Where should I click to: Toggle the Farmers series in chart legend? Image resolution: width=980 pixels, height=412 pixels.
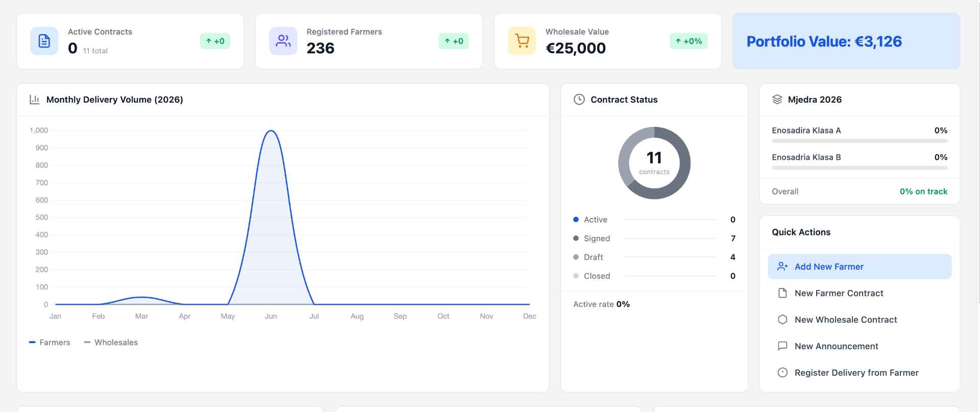[50, 343]
